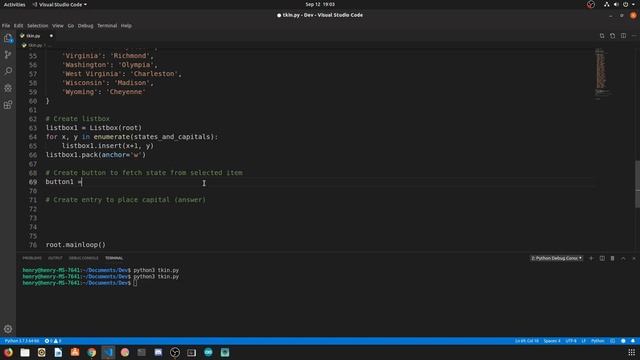Maximize the terminal panel with up chevron
Image resolution: width=640 pixels, height=360 pixels.
pyautogui.click(x=623, y=258)
